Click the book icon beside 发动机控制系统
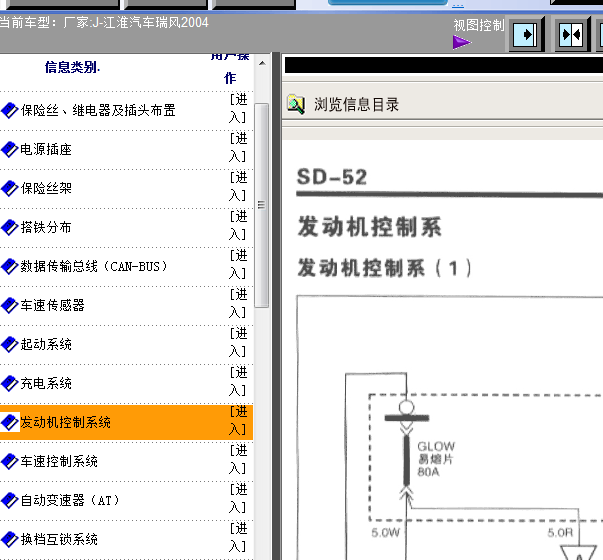The width and height of the screenshot is (603, 560). (10, 422)
